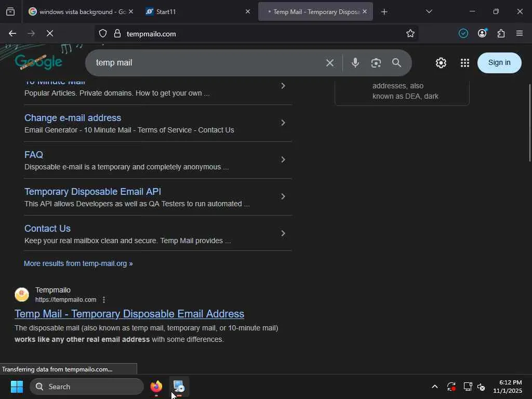Screen dimensions: 532x399
Task: Open the sync tray icon
Action: click(x=451, y=387)
